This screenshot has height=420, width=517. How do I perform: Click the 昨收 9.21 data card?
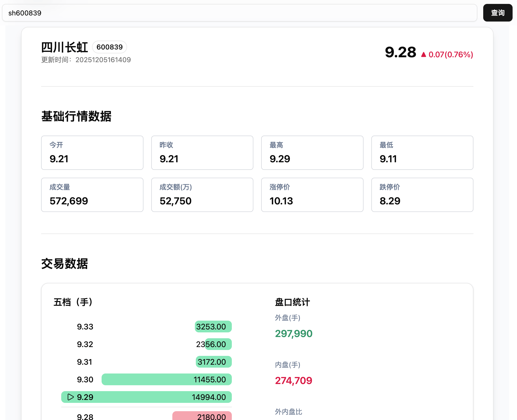(202, 153)
